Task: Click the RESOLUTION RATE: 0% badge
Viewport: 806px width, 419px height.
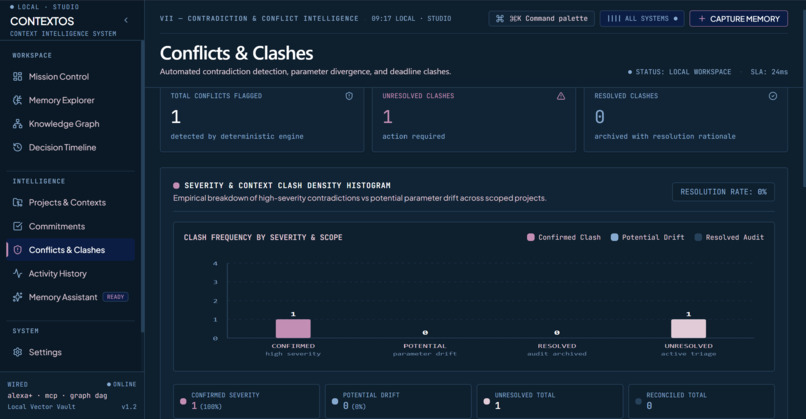Action: (x=723, y=192)
